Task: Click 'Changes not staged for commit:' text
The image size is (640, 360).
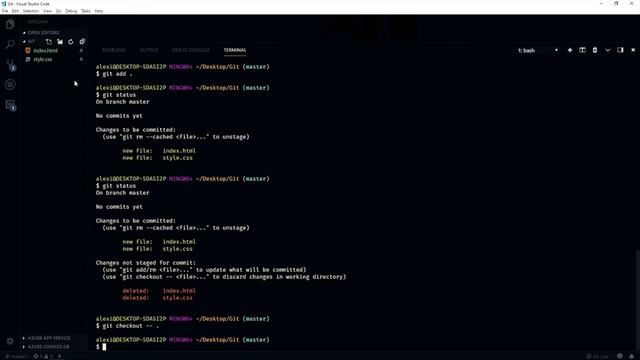Action: [146, 263]
